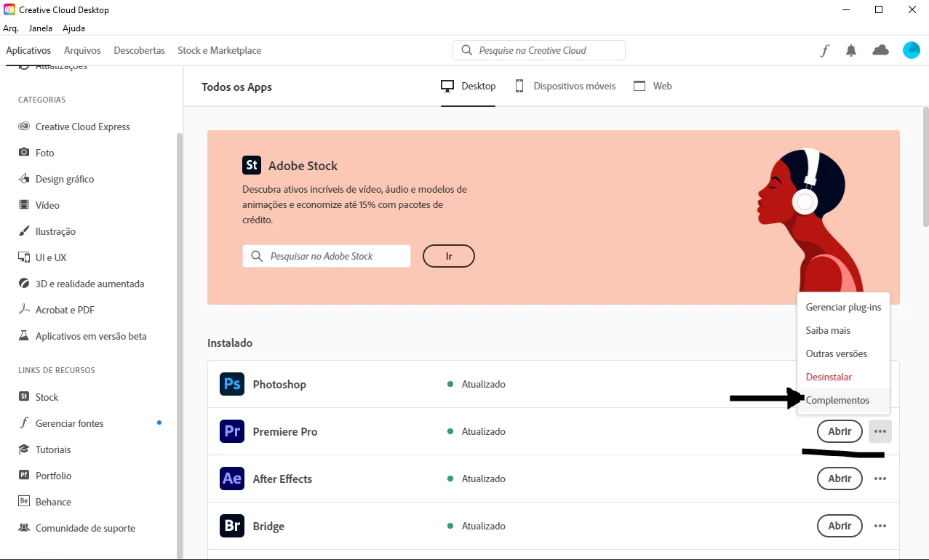Choose Saiba mais in context menu

click(x=843, y=330)
